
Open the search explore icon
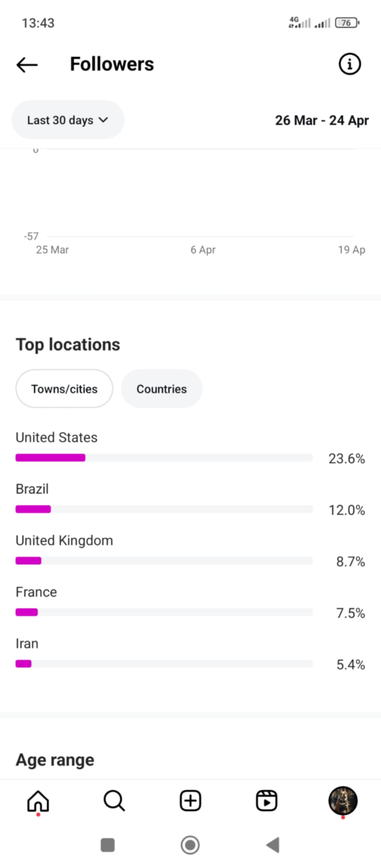click(114, 801)
